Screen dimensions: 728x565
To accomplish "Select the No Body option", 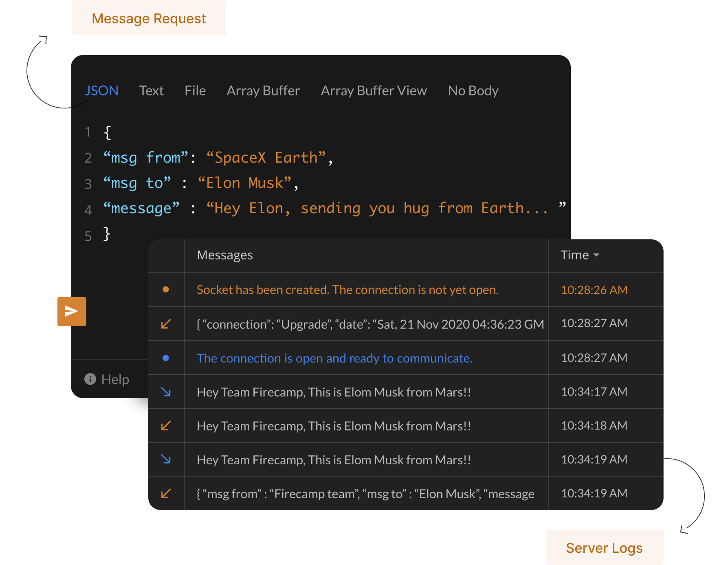I will point(473,90).
